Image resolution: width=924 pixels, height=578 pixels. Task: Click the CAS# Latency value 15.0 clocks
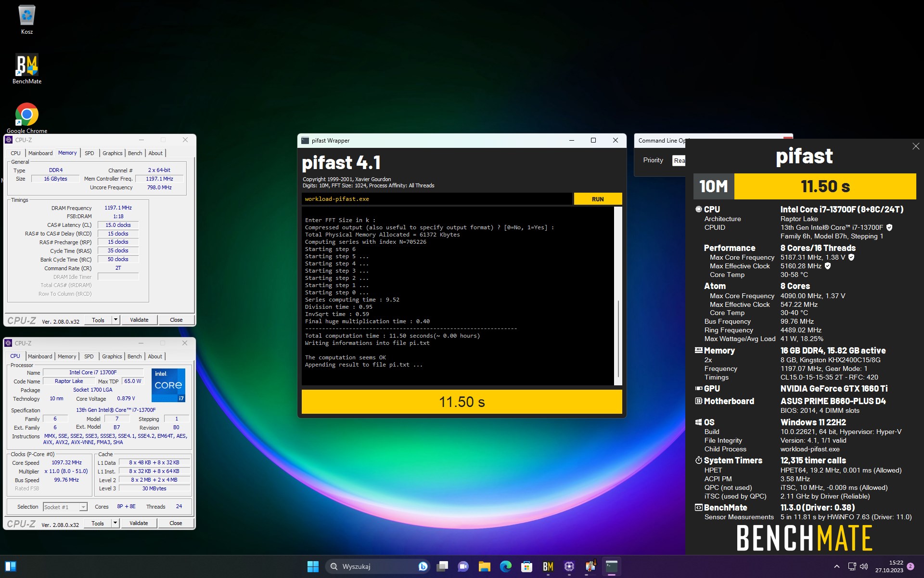(x=118, y=225)
